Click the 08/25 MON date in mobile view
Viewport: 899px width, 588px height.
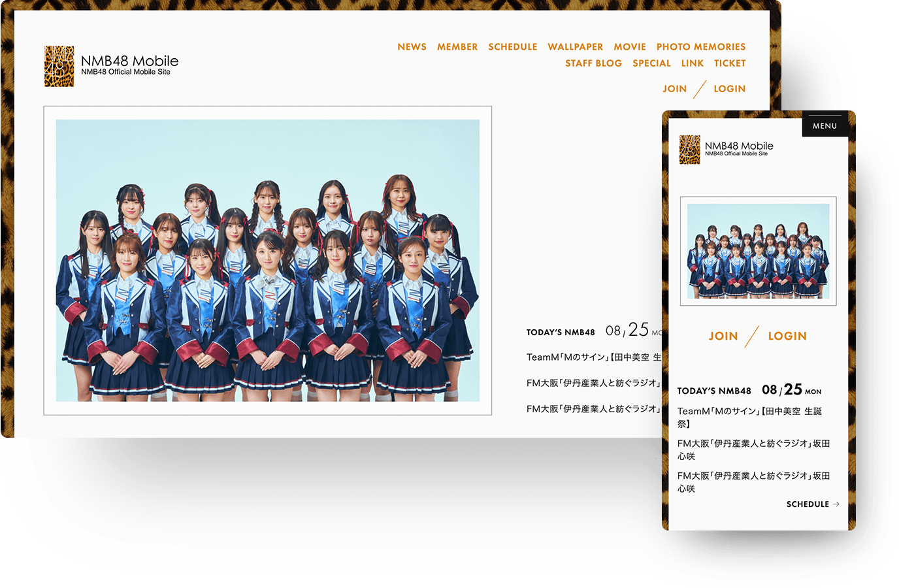coord(792,390)
